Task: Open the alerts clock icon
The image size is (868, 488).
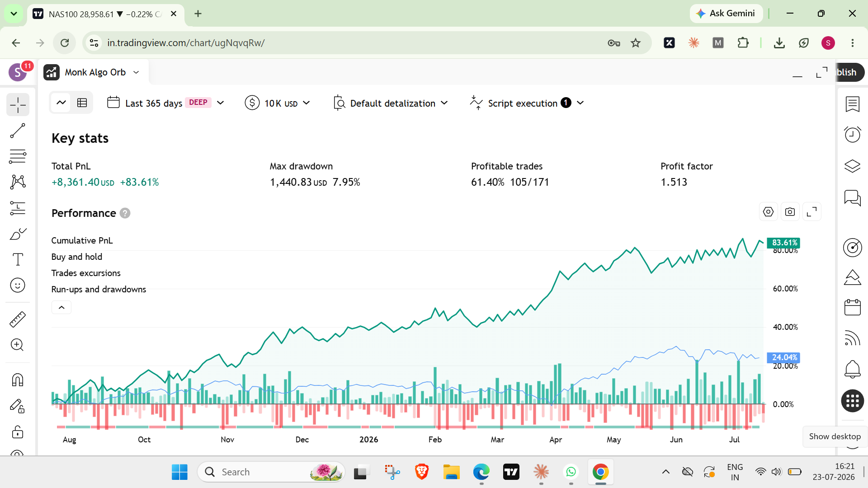Action: [x=853, y=135]
